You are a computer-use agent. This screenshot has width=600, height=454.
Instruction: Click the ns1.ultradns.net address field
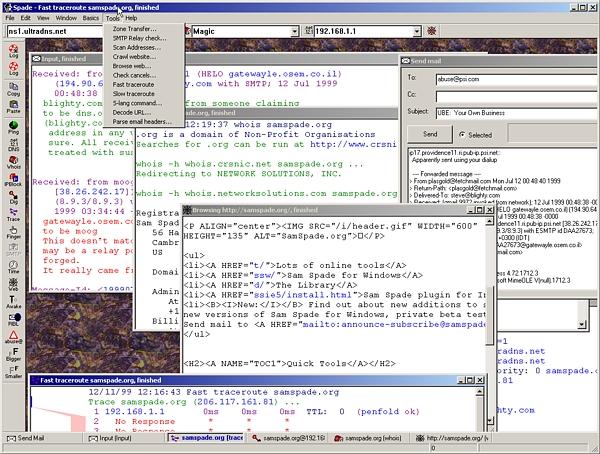54,31
